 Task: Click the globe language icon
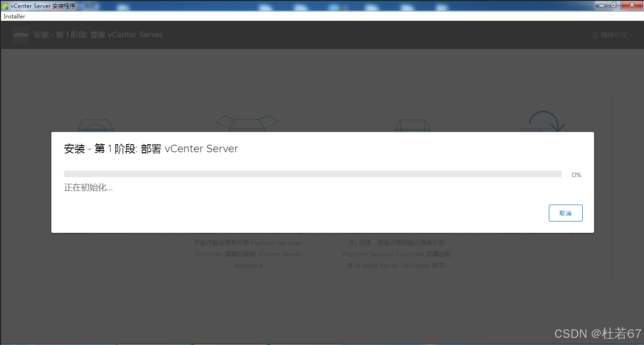coord(595,35)
